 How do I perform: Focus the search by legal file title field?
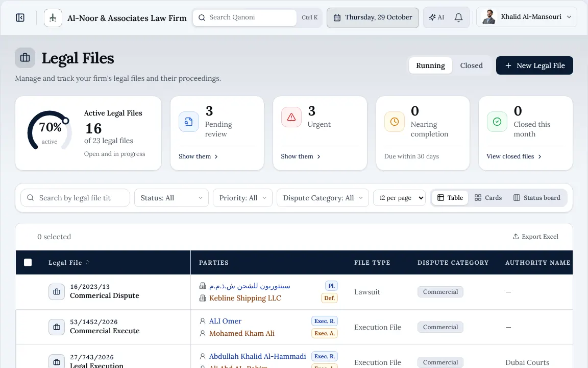(x=75, y=198)
